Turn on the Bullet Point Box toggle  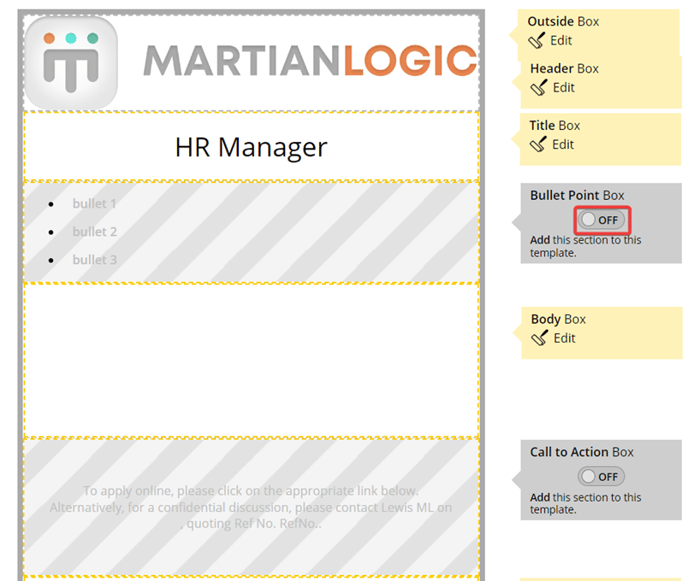(601, 220)
